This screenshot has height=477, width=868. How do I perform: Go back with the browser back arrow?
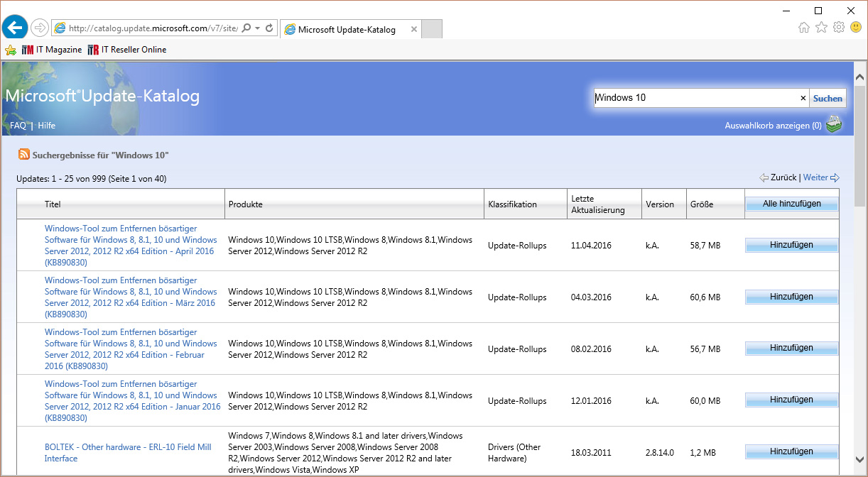coord(16,28)
